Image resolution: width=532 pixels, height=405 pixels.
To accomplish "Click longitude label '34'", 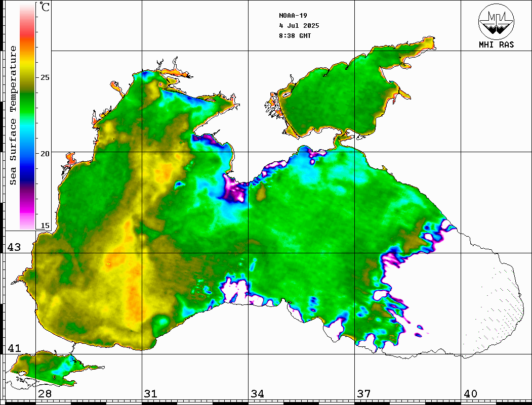I will (257, 394).
